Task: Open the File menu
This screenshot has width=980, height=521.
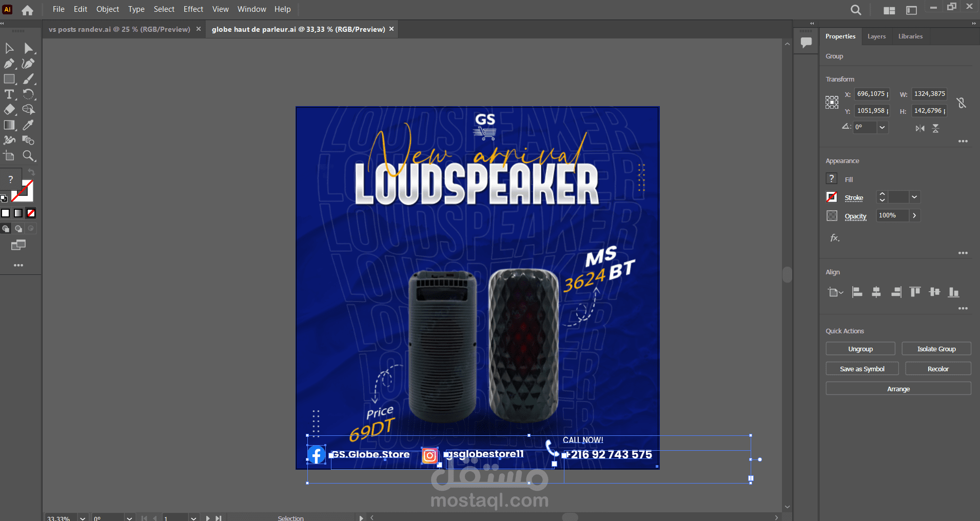Action: point(58,9)
